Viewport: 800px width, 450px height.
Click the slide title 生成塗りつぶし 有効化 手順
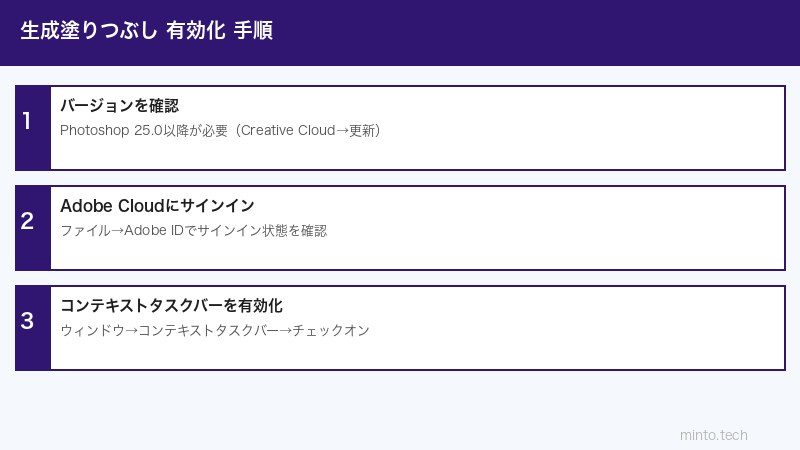tap(146, 31)
